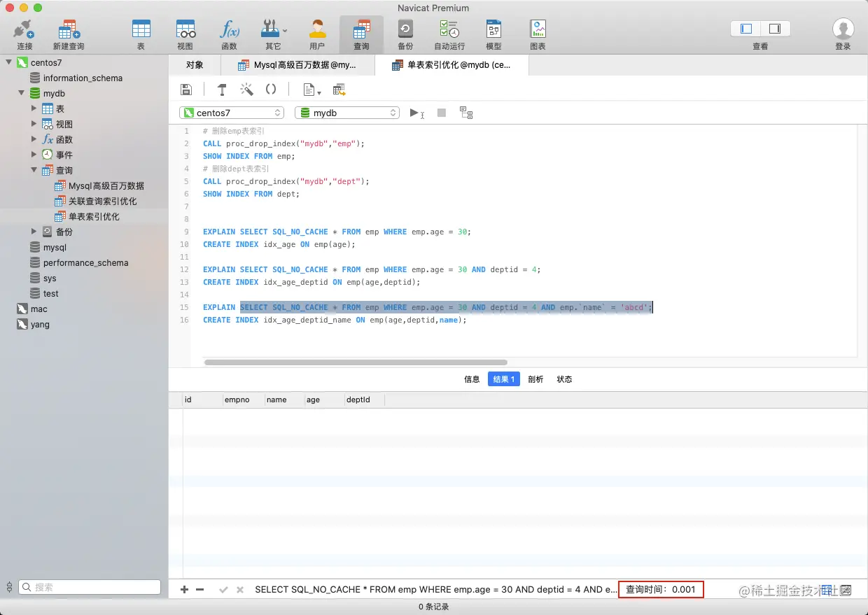
Task: Click the 0 条记录 status text
Action: click(433, 607)
